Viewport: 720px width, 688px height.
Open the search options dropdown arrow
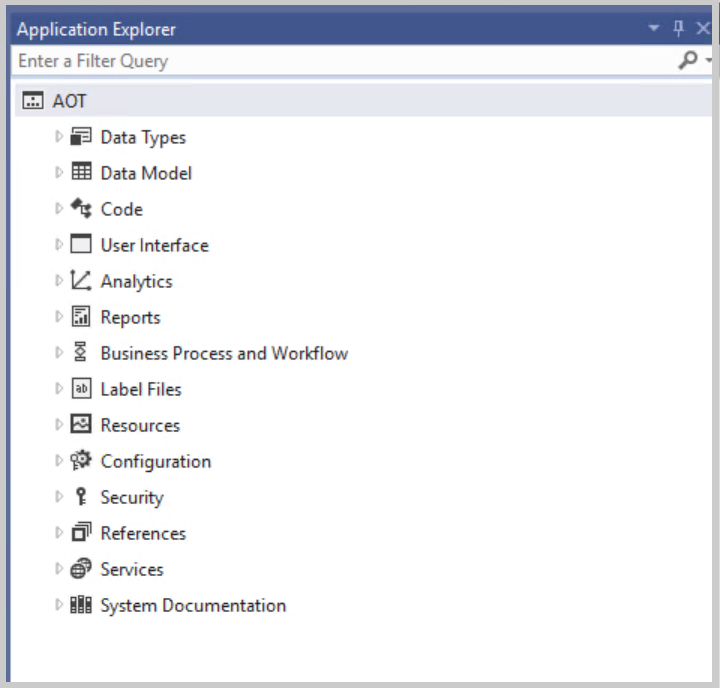[708, 60]
